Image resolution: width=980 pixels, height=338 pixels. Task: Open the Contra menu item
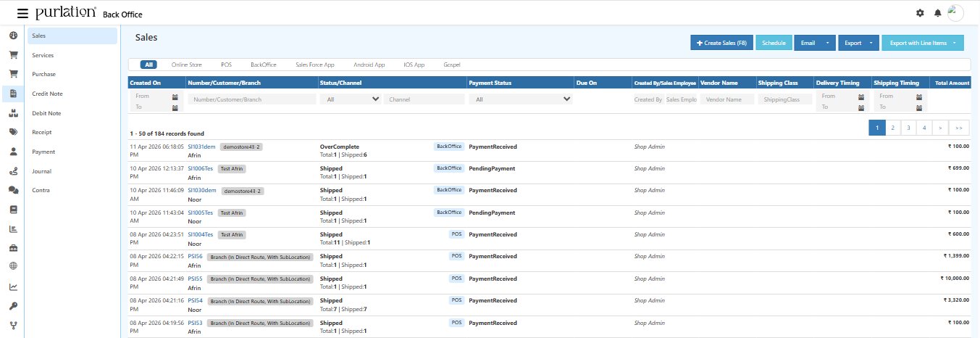click(x=72, y=190)
